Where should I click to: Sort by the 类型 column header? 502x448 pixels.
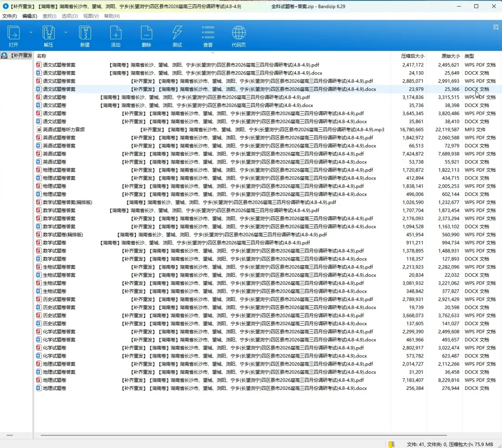click(x=469, y=56)
